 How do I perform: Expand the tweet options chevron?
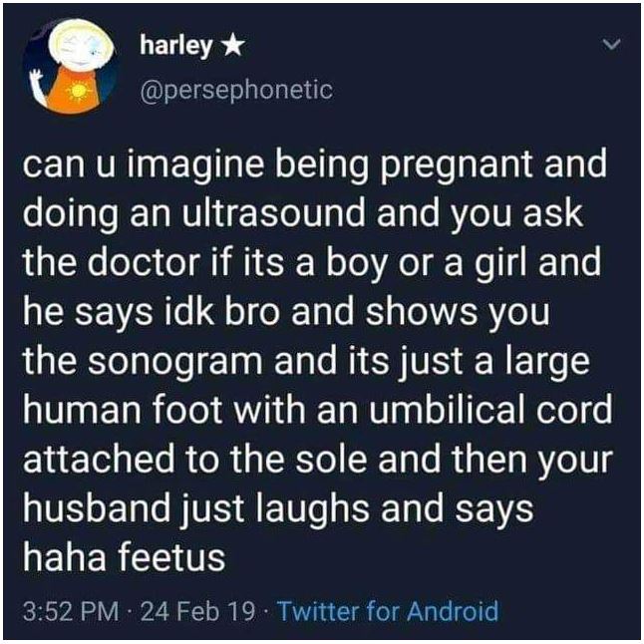coord(611,44)
